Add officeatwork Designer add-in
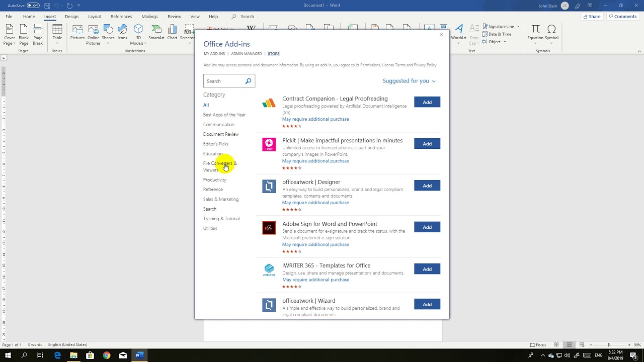Viewport: 644px width, 362px height. point(427,186)
